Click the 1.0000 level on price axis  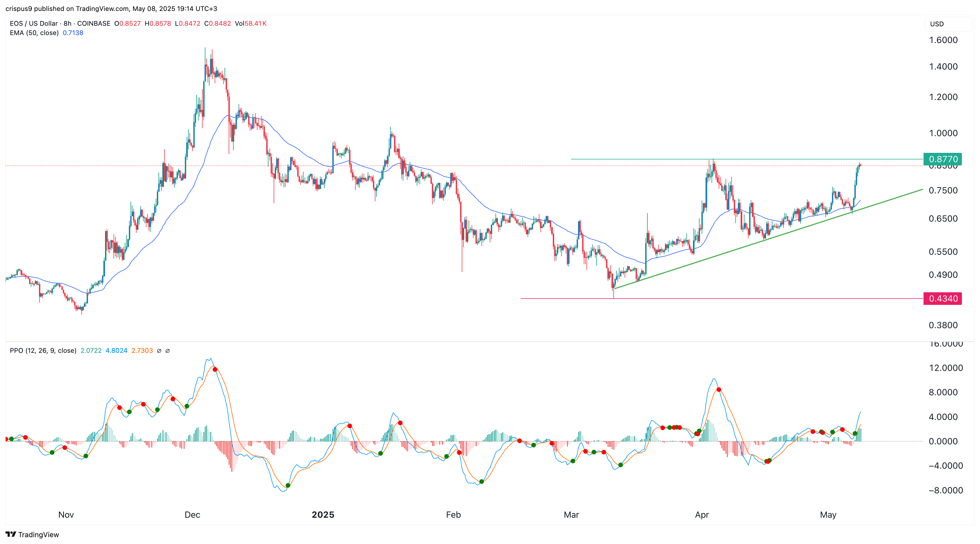pos(943,133)
